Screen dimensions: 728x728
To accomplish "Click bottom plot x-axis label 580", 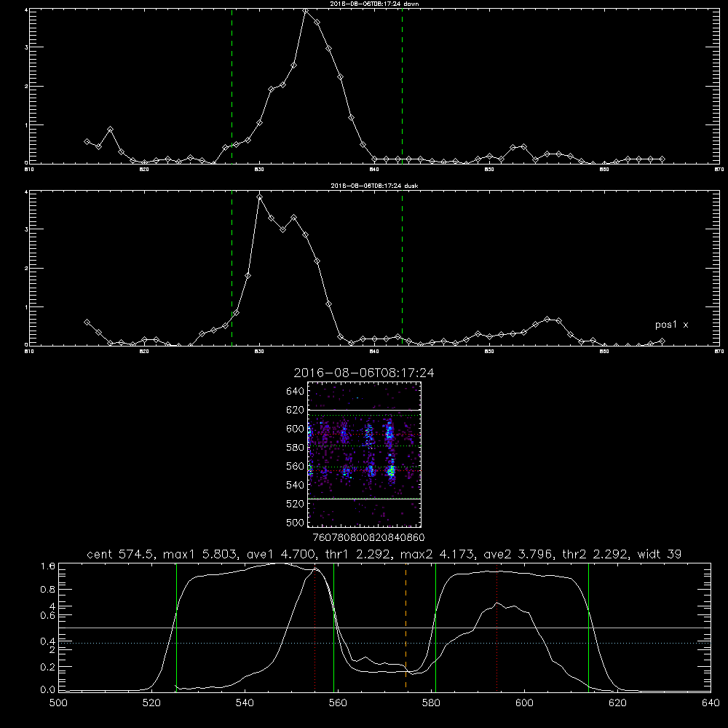I will [x=431, y=703].
